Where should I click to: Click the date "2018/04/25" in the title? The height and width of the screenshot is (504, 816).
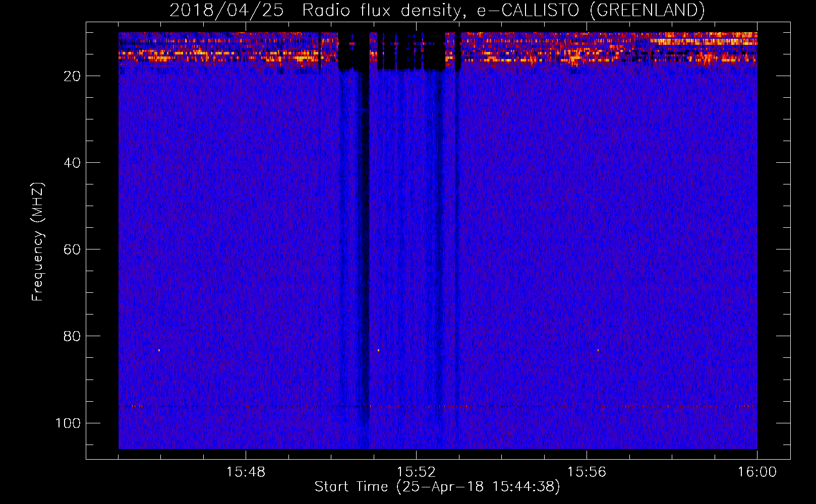pos(226,10)
